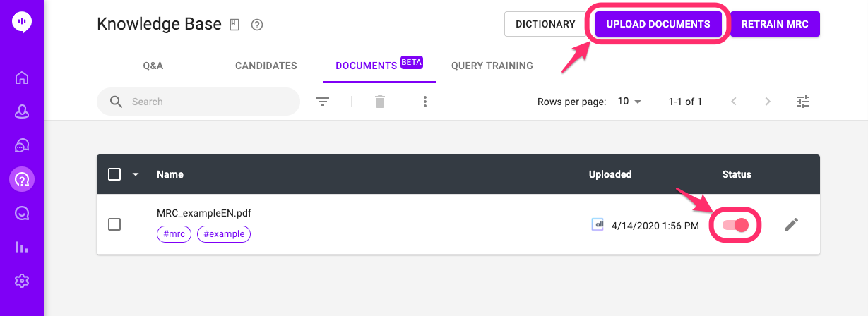Viewport: 868px width, 316px height.
Task: Expand the Rows per page dropdown
Action: (x=629, y=102)
